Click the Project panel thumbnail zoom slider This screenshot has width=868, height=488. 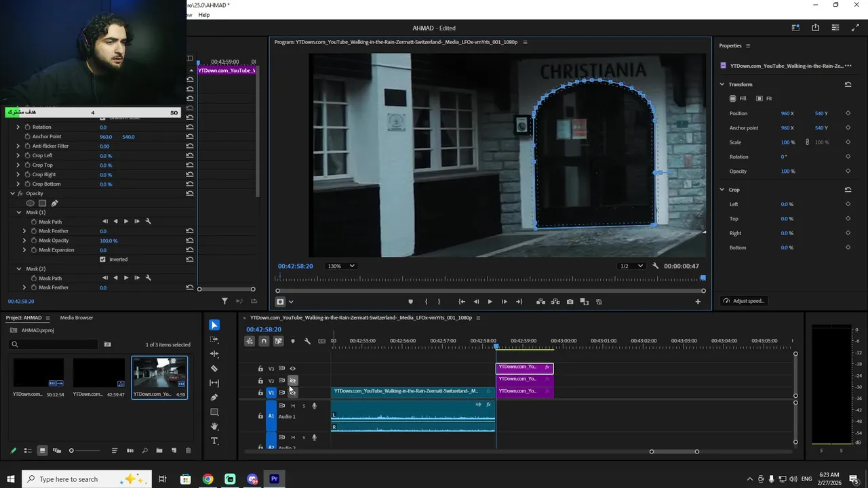85,451
